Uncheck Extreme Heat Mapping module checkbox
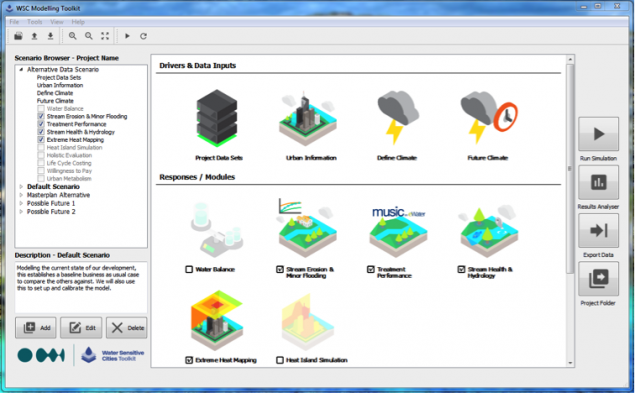635x393 pixels. point(189,360)
